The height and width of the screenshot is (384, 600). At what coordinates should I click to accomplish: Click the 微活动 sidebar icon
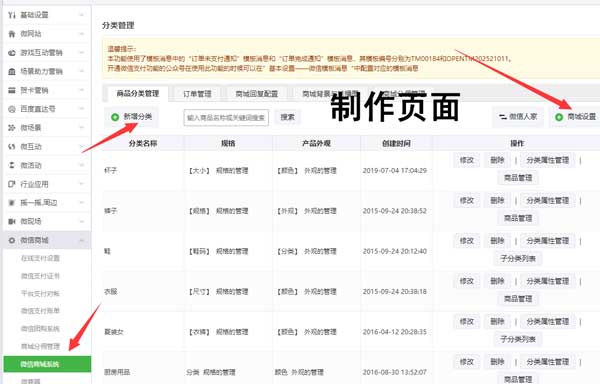tap(12, 165)
